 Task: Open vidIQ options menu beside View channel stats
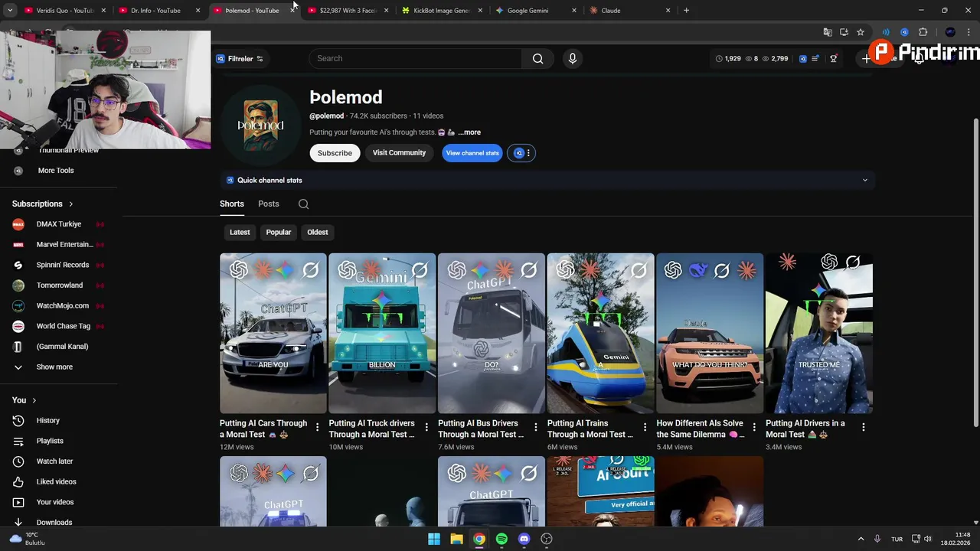[x=521, y=153]
